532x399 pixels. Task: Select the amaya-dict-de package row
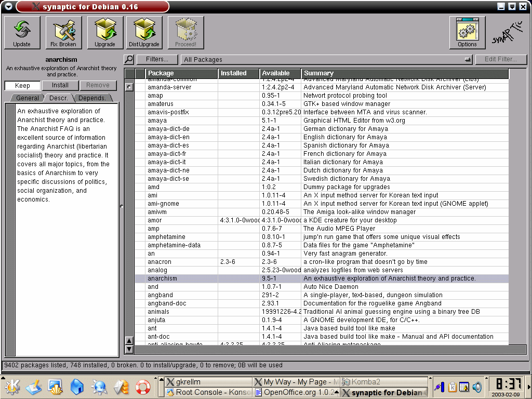click(x=322, y=129)
